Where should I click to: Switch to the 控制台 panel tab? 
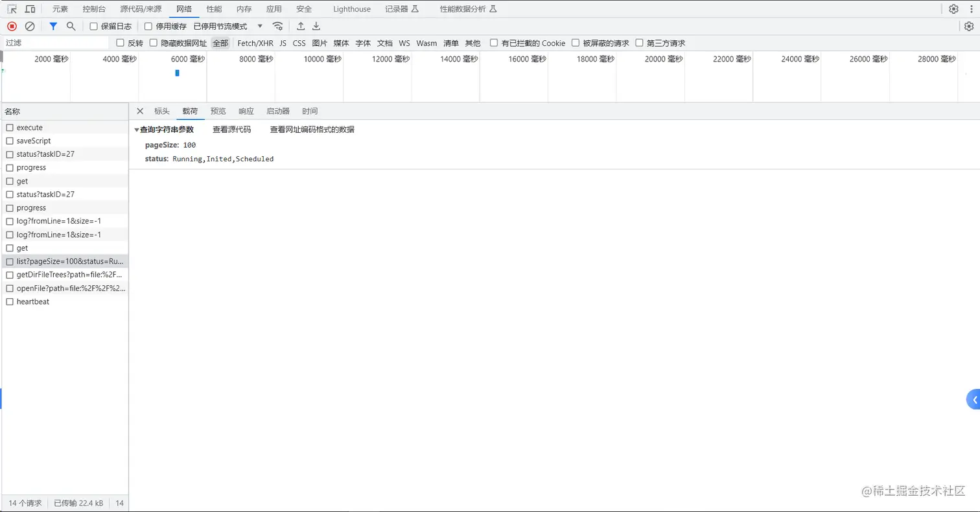pyautogui.click(x=95, y=9)
